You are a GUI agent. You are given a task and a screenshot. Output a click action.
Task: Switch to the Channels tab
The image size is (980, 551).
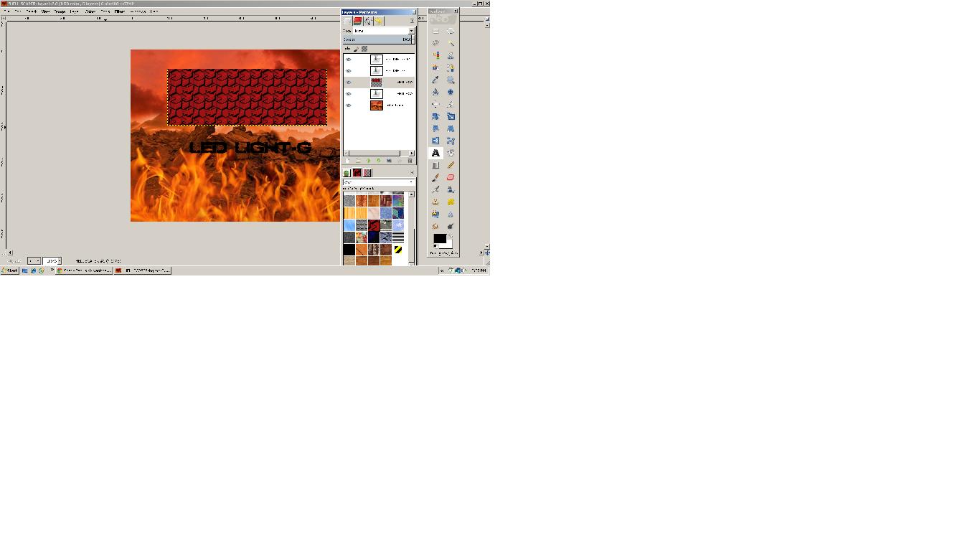357,22
